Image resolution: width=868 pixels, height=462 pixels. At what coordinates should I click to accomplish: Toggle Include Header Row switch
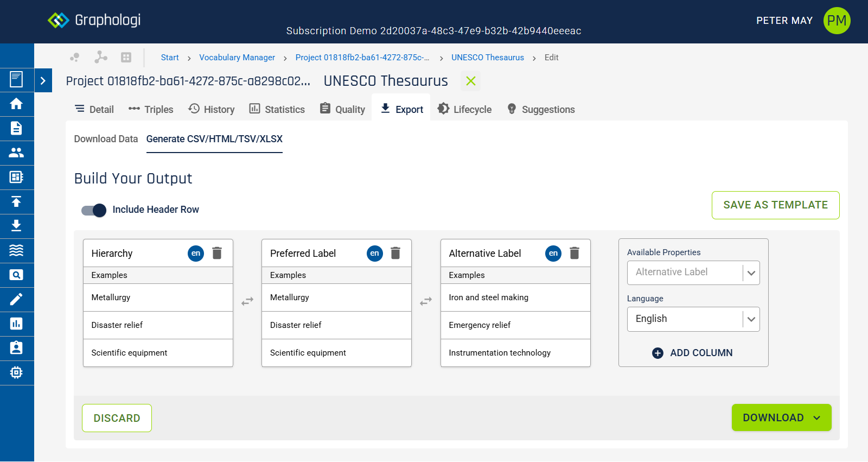click(94, 210)
